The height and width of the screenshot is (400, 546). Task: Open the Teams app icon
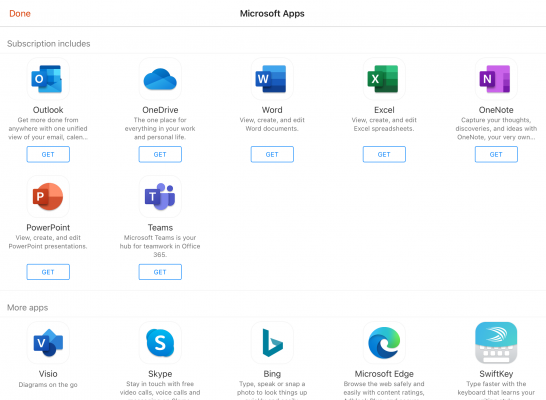(x=160, y=197)
